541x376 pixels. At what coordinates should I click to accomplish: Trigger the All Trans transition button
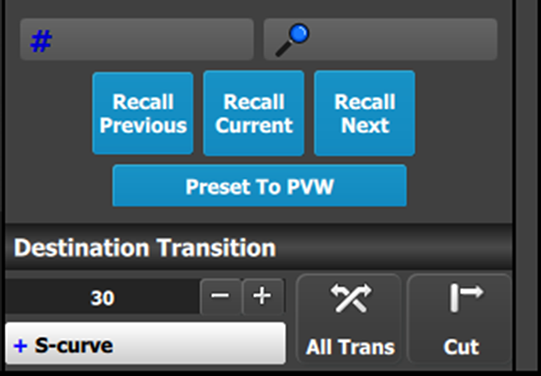pyautogui.click(x=349, y=319)
